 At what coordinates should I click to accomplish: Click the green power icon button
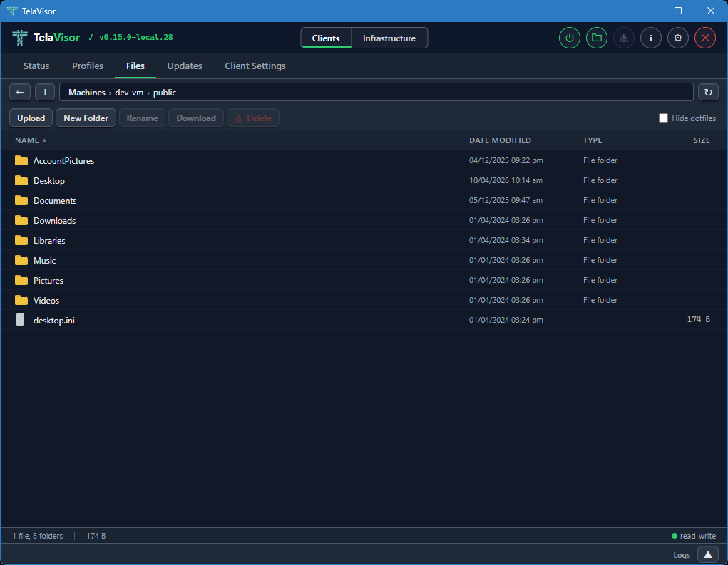(569, 38)
